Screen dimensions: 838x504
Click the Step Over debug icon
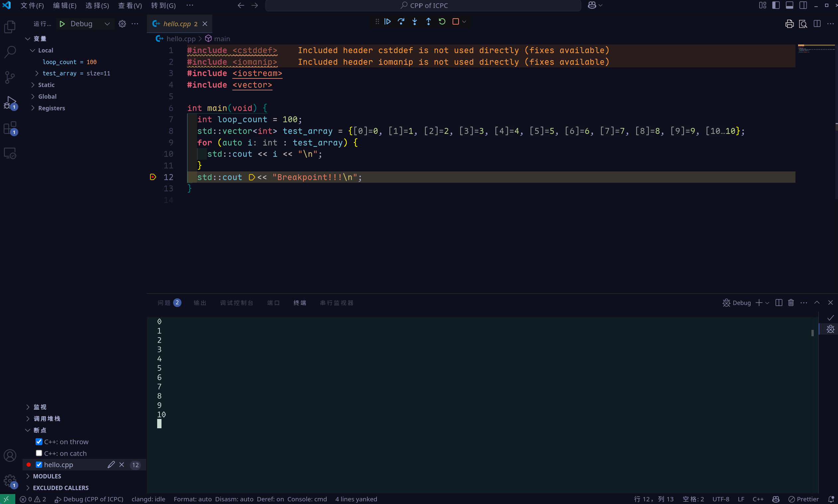(401, 22)
